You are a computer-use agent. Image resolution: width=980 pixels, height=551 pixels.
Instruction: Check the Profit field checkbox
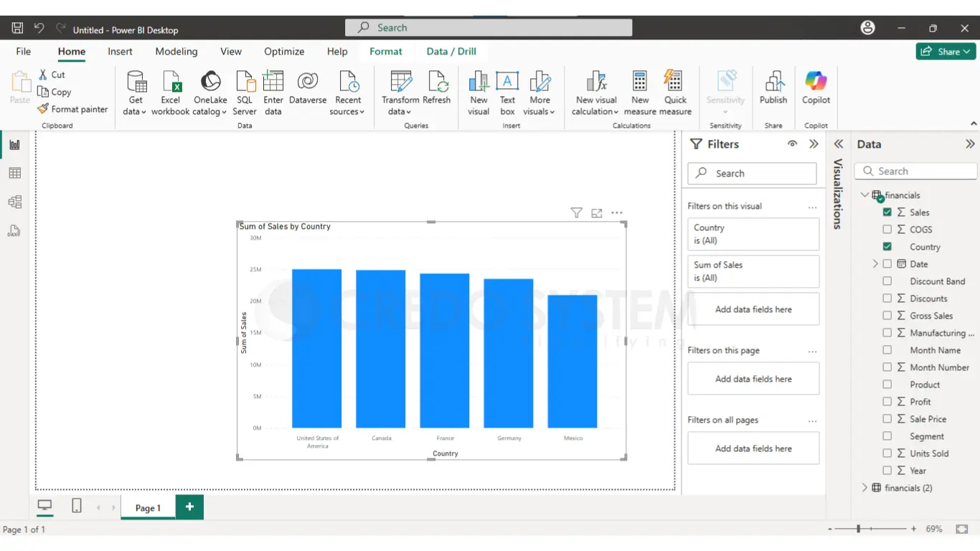[887, 402]
